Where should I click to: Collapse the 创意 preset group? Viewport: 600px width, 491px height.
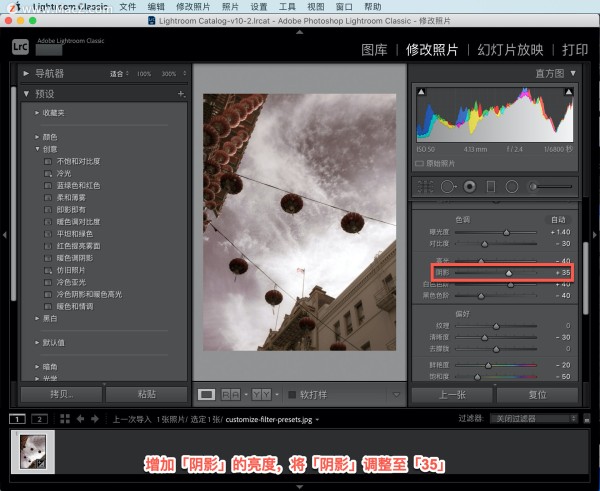(x=37, y=149)
